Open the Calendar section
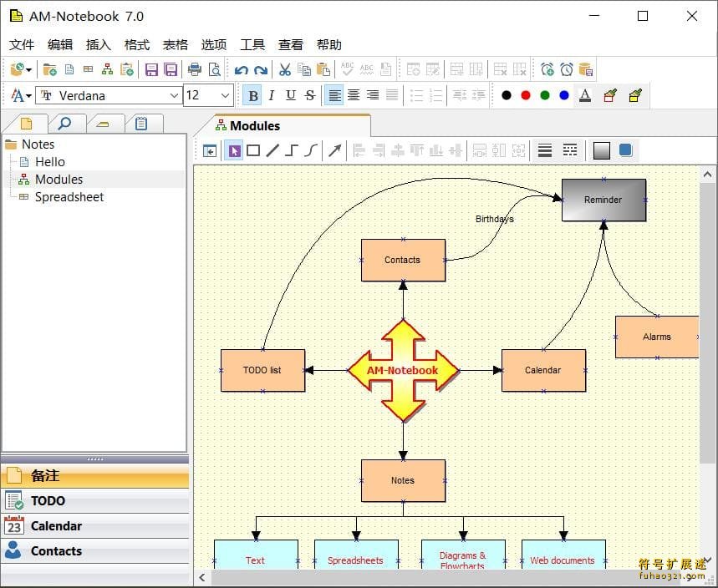This screenshot has width=718, height=588. [94, 525]
